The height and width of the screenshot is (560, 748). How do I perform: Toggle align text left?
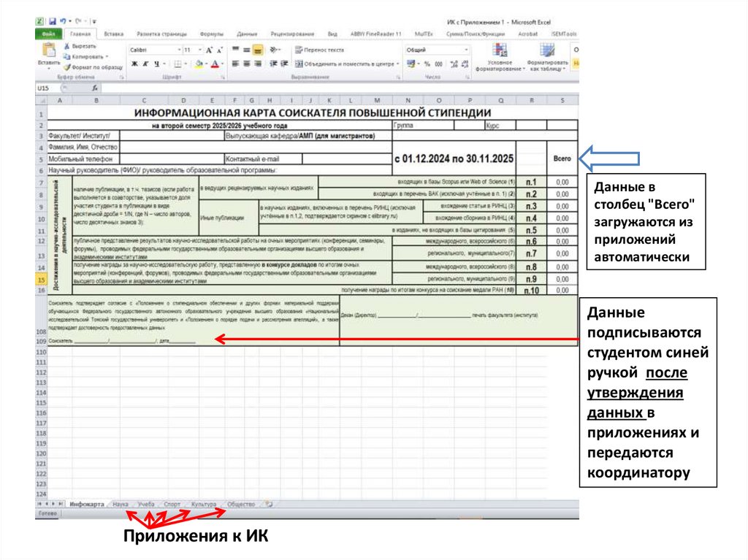[236, 64]
